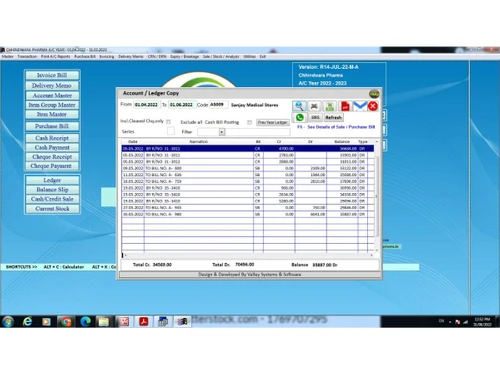
Task: Click ledger grid vertical scrollbar
Action: pos(377,197)
